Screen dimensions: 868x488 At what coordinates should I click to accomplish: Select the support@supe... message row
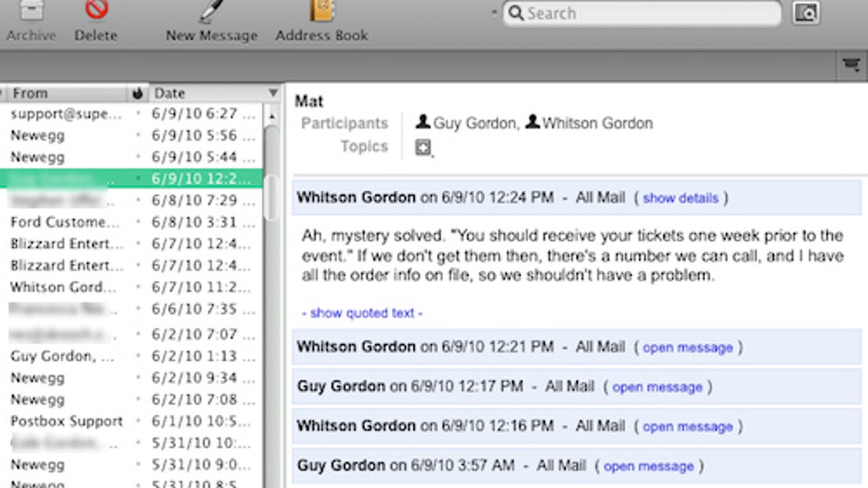131,114
